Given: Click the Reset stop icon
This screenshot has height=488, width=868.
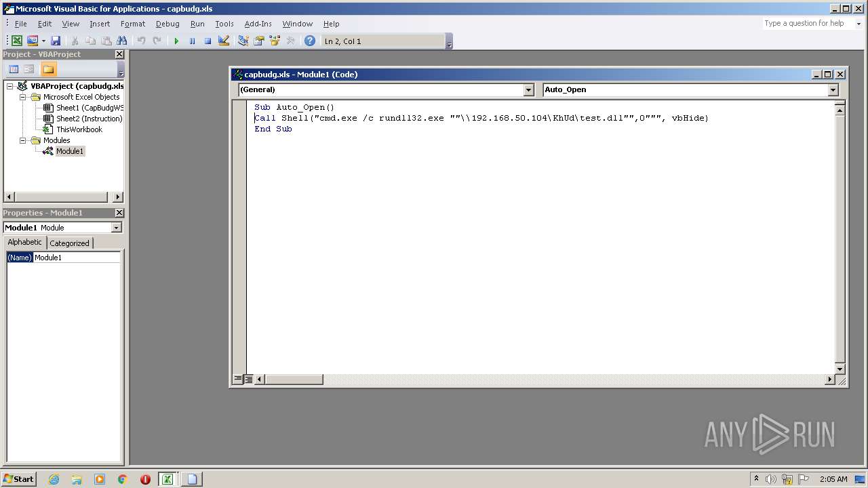Looking at the screenshot, I should [x=208, y=41].
